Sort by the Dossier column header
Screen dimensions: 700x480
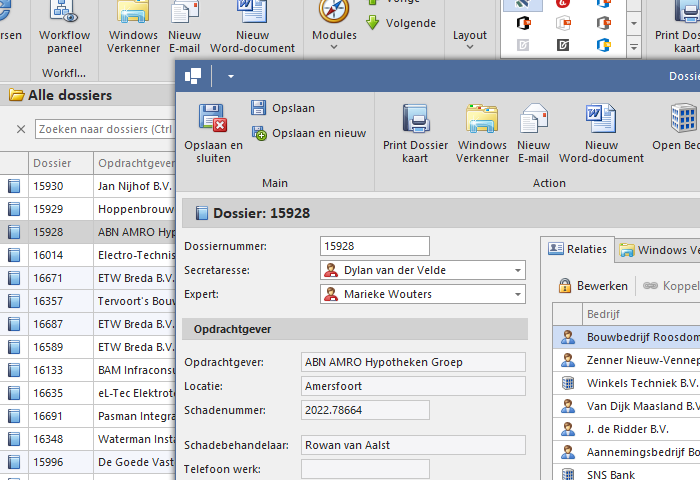[x=61, y=163]
